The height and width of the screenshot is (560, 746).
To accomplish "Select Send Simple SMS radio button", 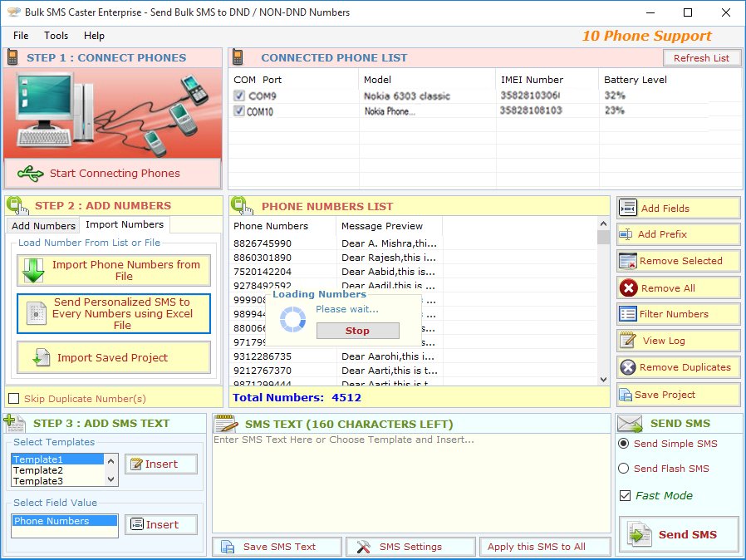I will 623,444.
